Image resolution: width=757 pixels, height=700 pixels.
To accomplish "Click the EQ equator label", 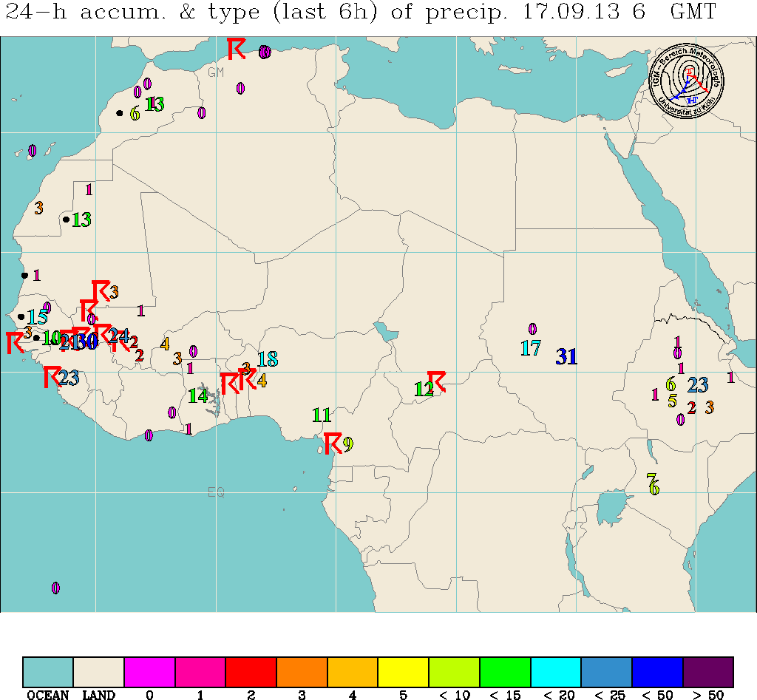I will point(216,492).
